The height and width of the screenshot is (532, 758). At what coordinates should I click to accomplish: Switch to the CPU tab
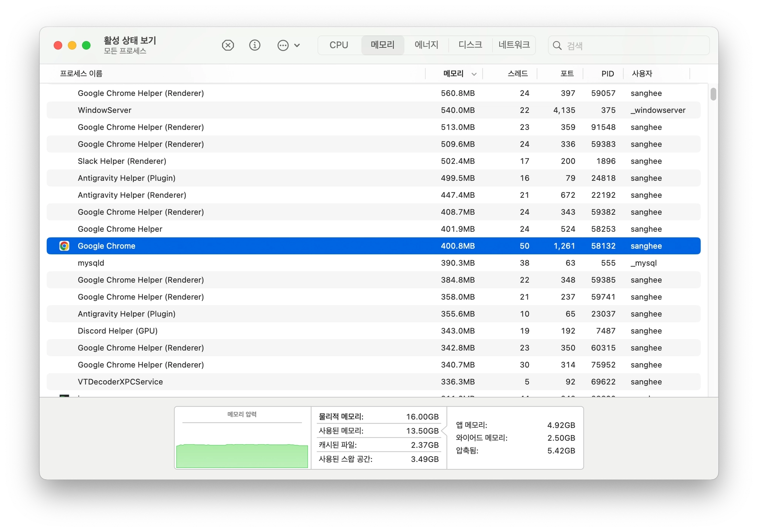pos(339,45)
